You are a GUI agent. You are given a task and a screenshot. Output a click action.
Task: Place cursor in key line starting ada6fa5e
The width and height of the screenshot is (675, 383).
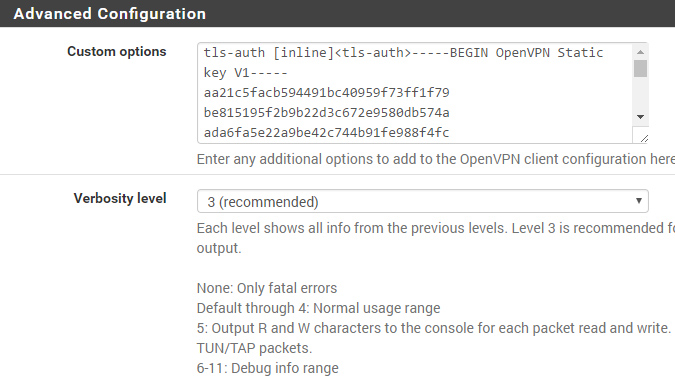point(326,133)
